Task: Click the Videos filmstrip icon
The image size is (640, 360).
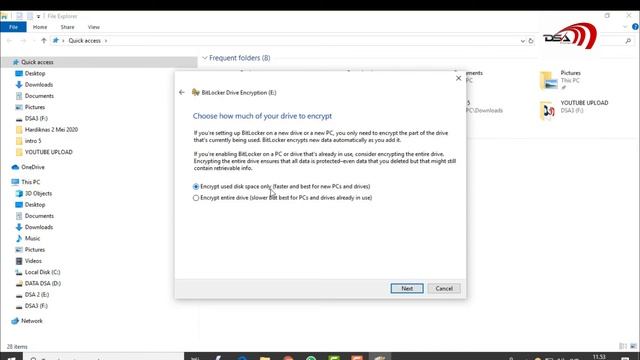Action: [19, 261]
